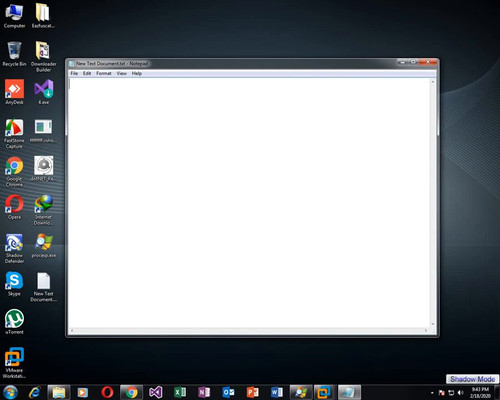The height and width of the screenshot is (400, 500).
Task: Select the uTorrent desktop shortcut
Action: [x=14, y=322]
